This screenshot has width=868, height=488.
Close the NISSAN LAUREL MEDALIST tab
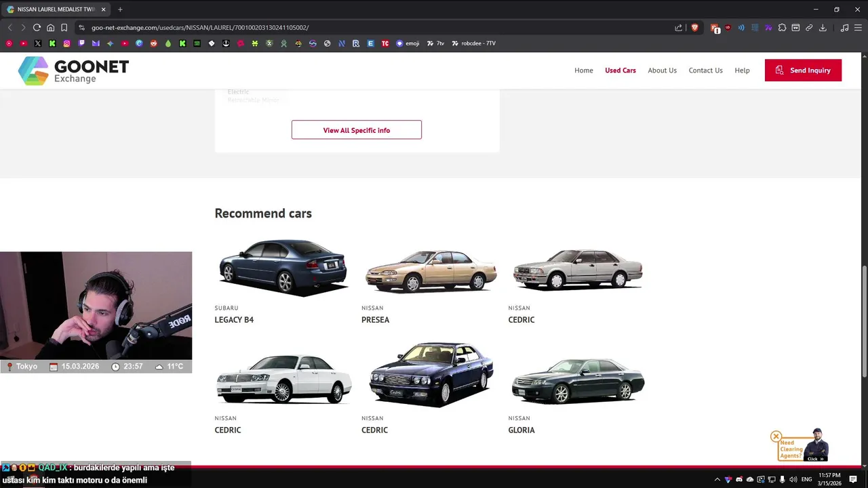pos(103,9)
